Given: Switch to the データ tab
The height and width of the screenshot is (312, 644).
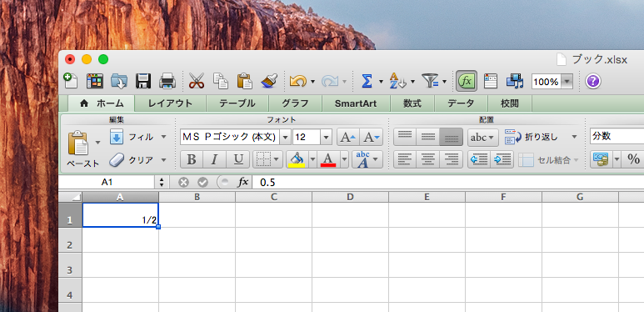Looking at the screenshot, I should [461, 103].
